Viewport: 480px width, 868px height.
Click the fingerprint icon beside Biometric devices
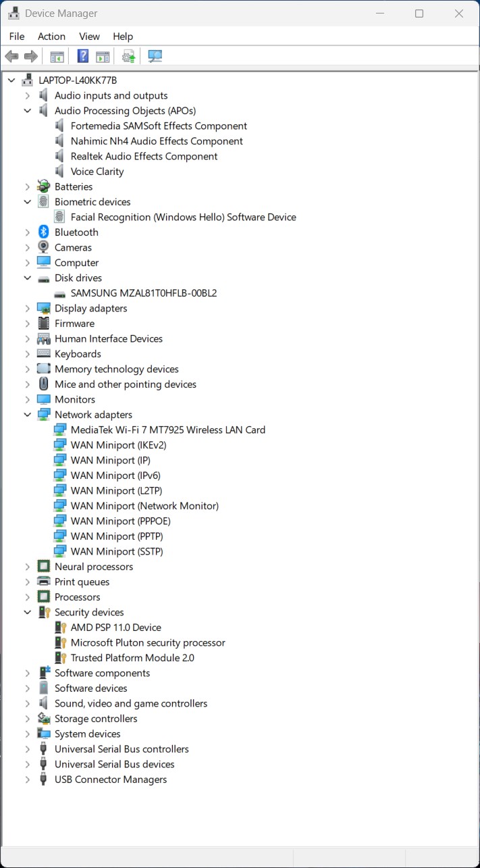coord(44,202)
